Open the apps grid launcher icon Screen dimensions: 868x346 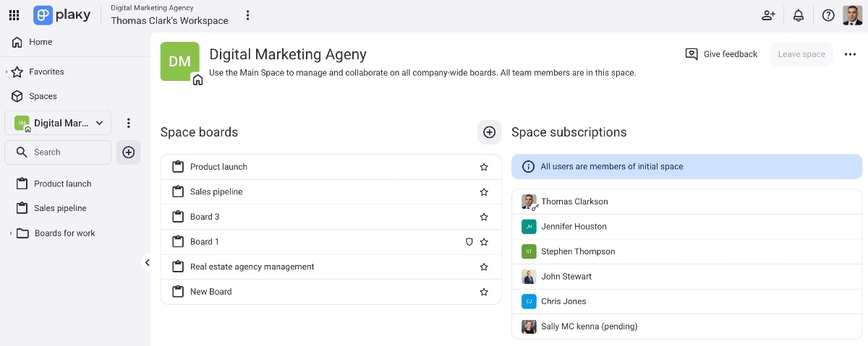(x=14, y=15)
